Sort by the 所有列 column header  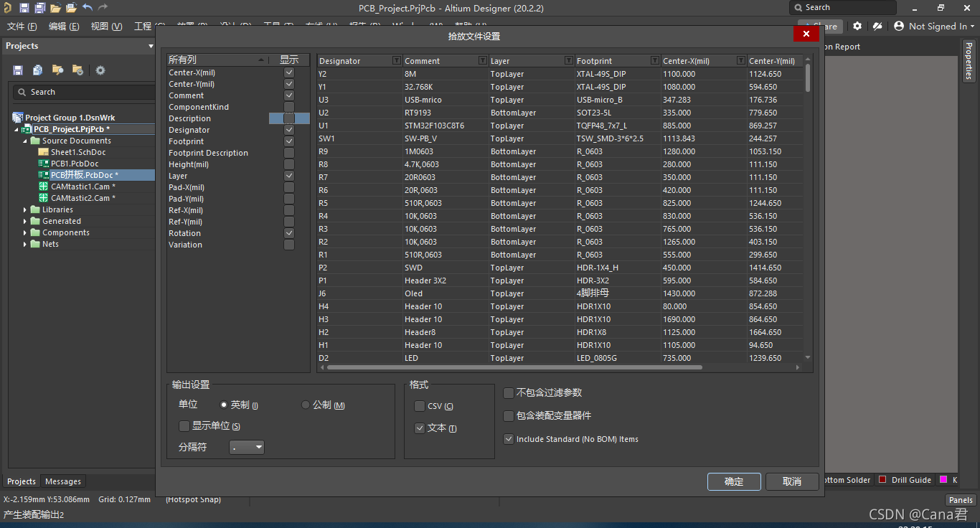pos(218,60)
